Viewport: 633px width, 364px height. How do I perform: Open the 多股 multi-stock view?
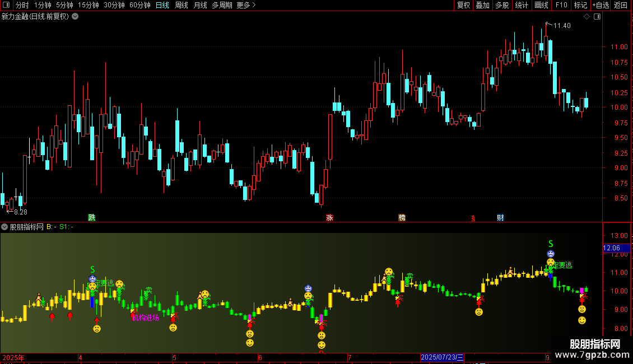pos(502,5)
